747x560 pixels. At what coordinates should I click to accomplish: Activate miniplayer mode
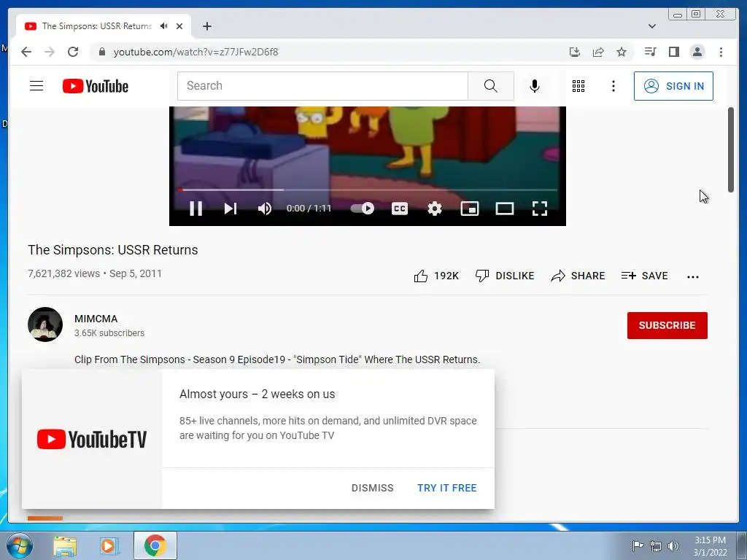(470, 209)
